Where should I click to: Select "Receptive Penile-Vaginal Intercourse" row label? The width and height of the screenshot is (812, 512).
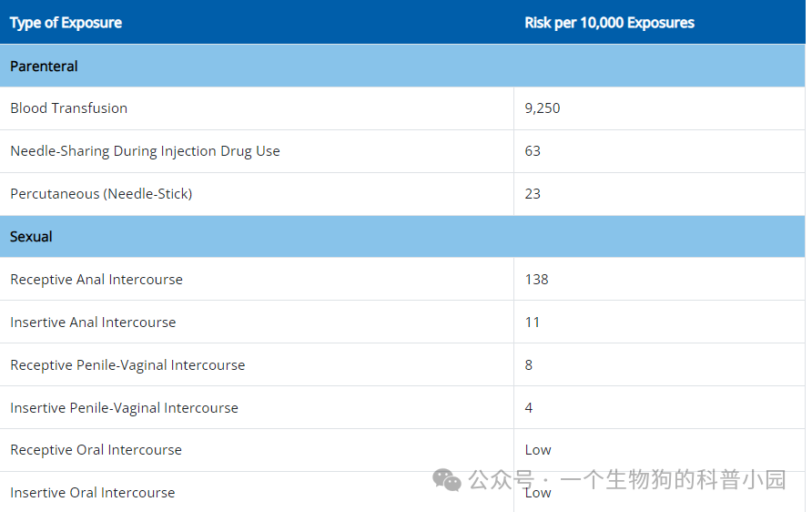pyautogui.click(x=127, y=365)
